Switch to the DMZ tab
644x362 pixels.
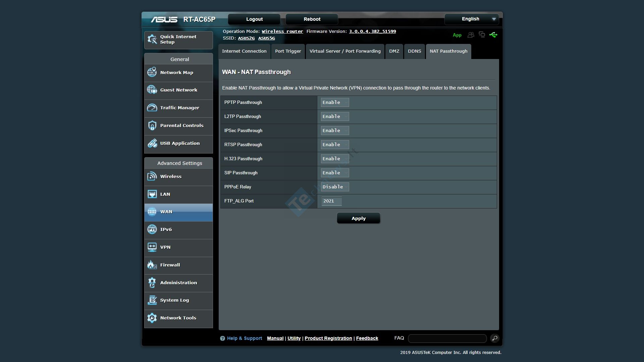point(394,51)
